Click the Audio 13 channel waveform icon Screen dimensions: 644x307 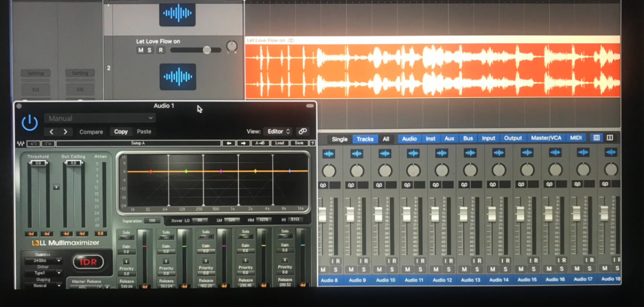click(470, 154)
